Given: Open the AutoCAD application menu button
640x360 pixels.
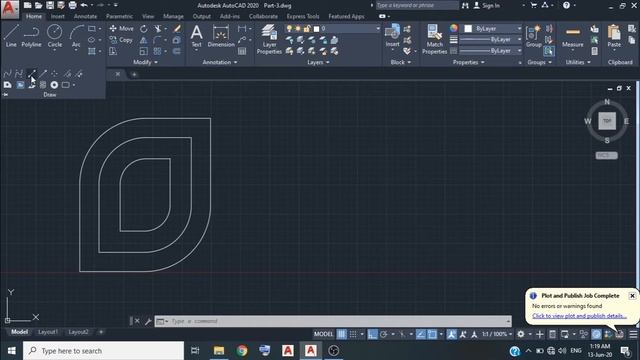Looking at the screenshot, I should [x=9, y=9].
